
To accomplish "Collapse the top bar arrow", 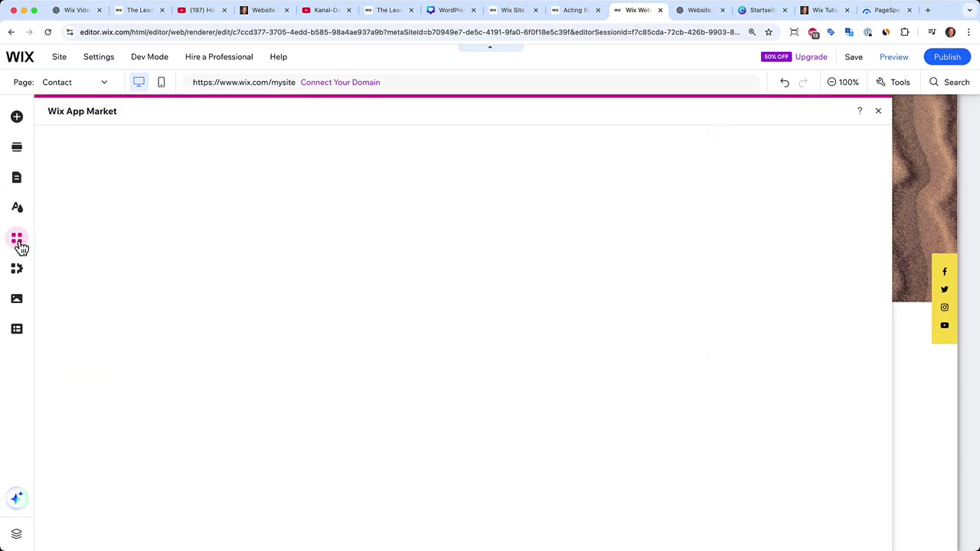I will [x=490, y=47].
